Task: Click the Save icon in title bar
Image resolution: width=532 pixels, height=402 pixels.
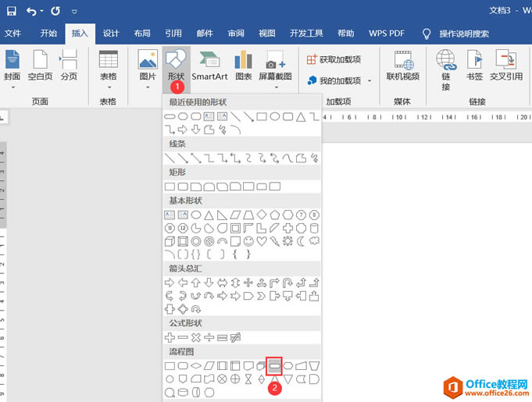Action: (11, 11)
